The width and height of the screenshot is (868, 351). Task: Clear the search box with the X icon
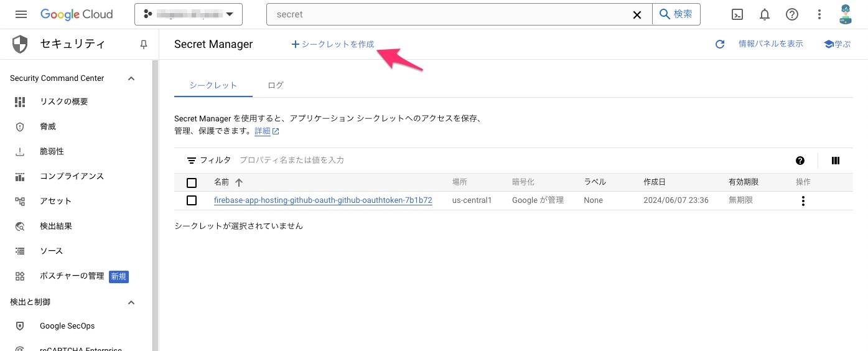(637, 14)
